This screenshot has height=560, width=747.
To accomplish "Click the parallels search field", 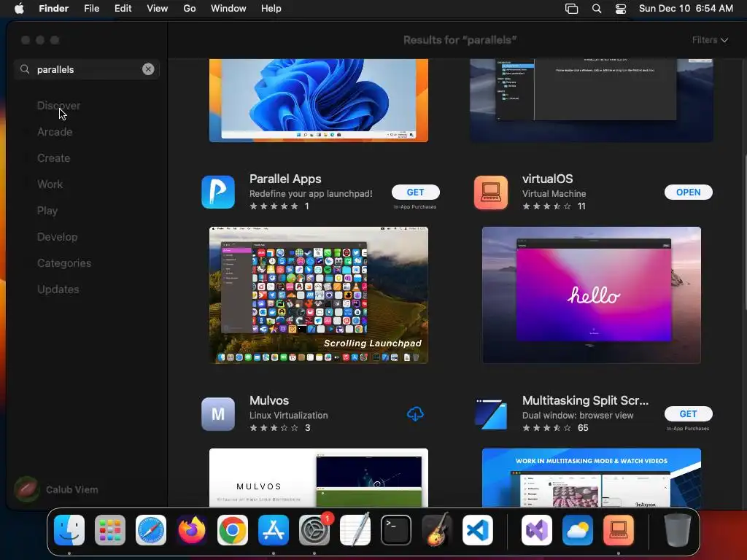I will (87, 69).
